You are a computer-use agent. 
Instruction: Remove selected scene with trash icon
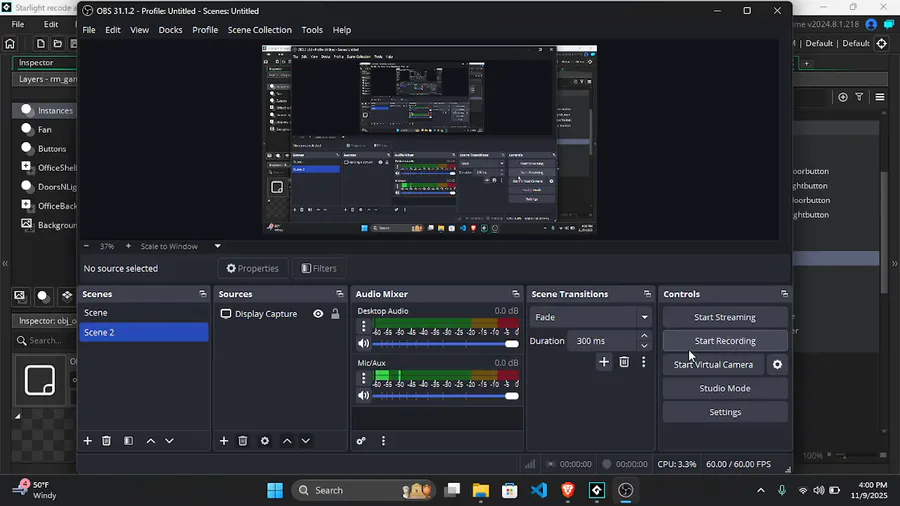(106, 441)
